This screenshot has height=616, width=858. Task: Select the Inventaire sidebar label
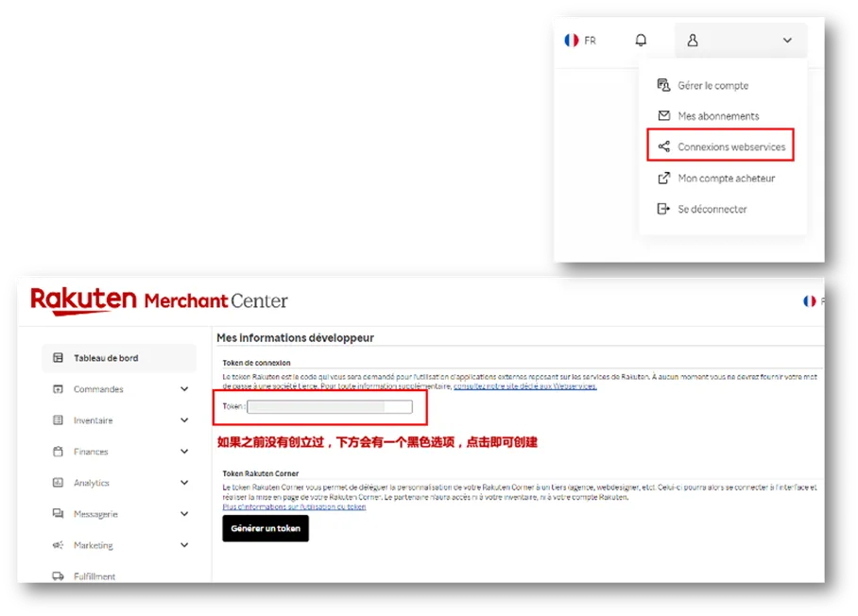coord(93,420)
